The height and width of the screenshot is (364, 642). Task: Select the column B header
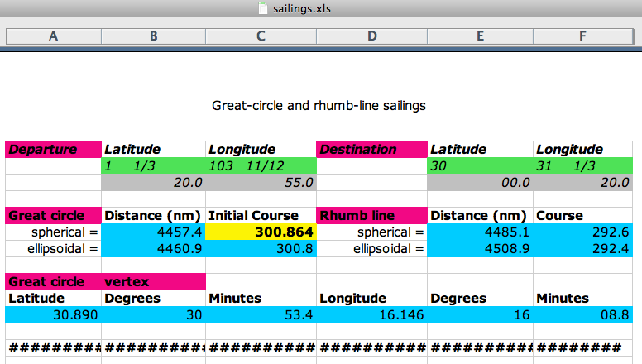click(x=153, y=36)
